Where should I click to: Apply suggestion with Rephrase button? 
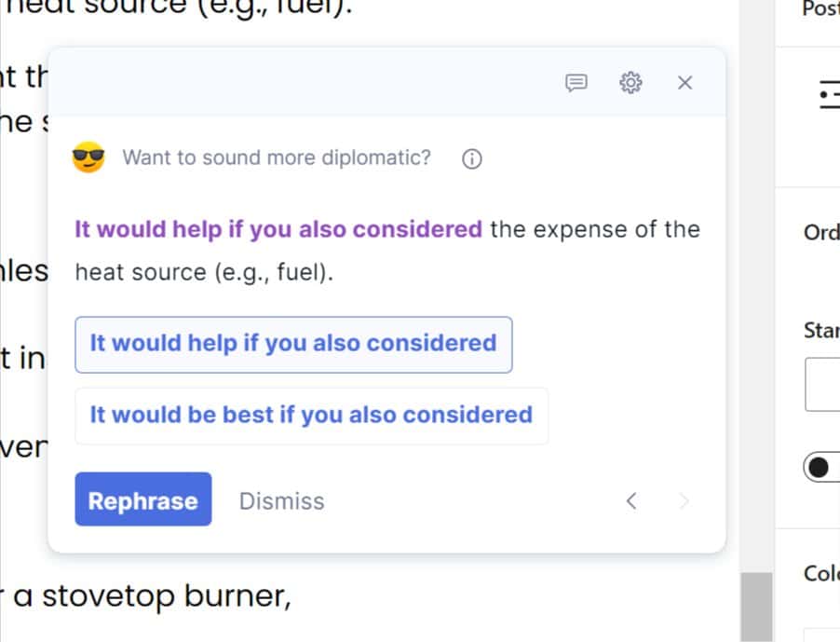coord(143,499)
